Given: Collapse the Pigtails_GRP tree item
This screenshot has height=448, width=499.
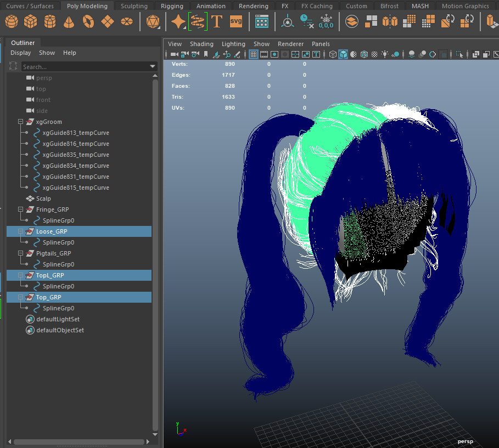Looking at the screenshot, I should [20, 253].
